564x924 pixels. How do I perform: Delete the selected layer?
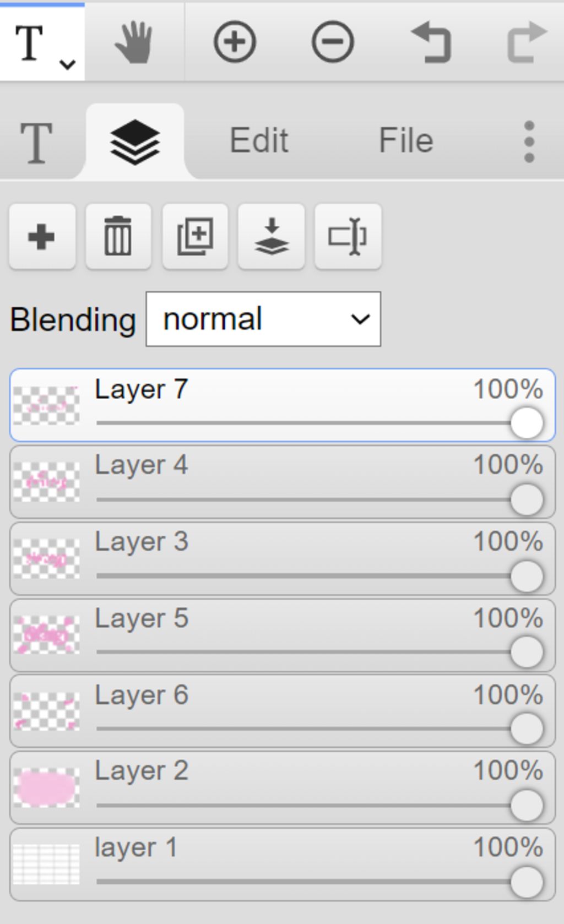118,237
